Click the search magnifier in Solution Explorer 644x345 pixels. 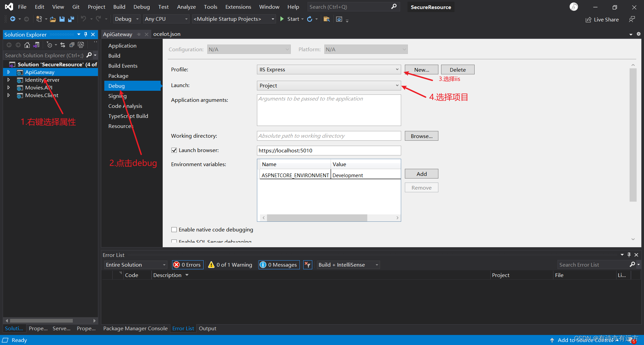tap(89, 55)
